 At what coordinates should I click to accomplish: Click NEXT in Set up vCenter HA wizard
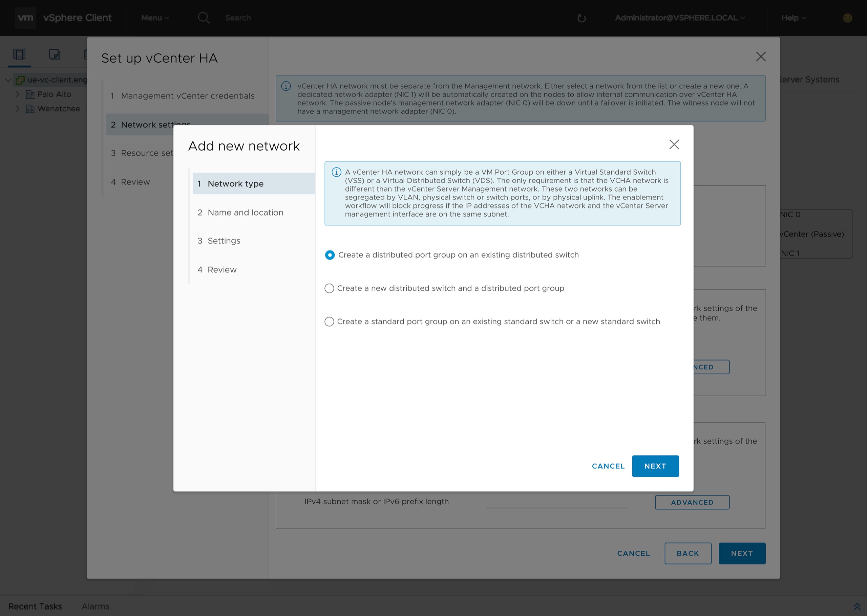pos(742,553)
